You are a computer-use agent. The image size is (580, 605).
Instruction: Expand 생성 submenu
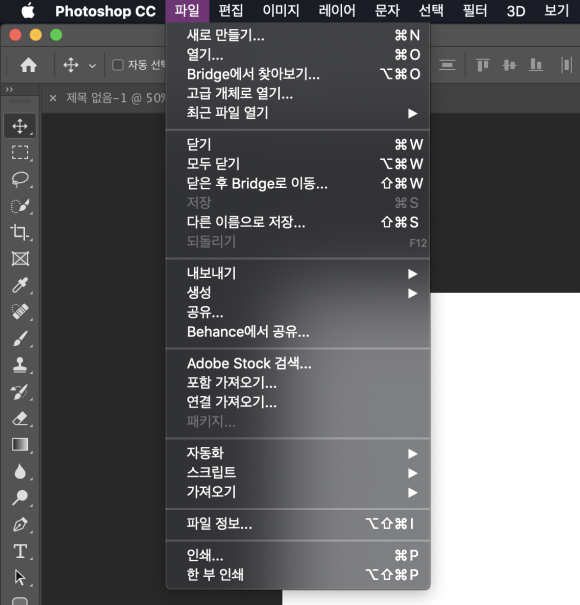[298, 293]
